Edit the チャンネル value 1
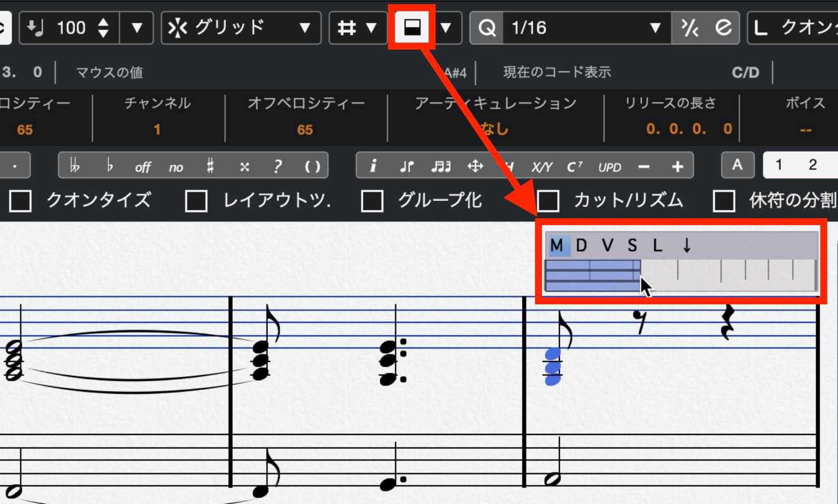This screenshot has width=838, height=504. click(x=157, y=130)
